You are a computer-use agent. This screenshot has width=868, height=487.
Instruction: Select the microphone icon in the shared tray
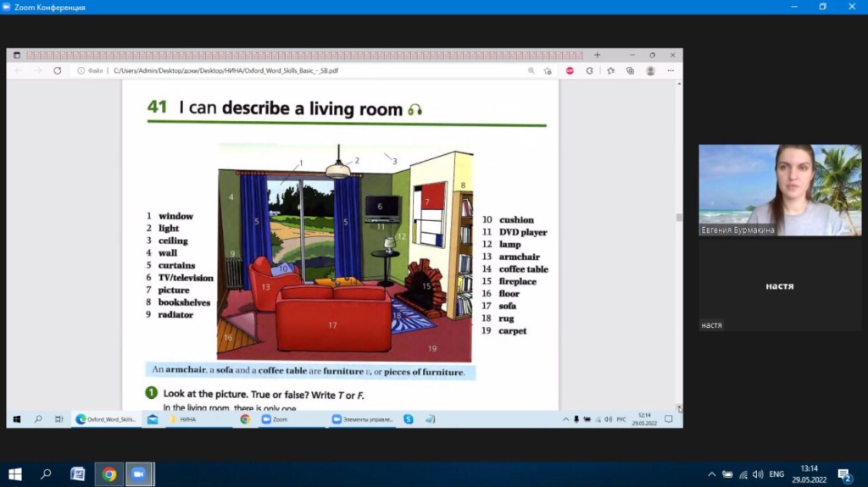[x=576, y=419]
